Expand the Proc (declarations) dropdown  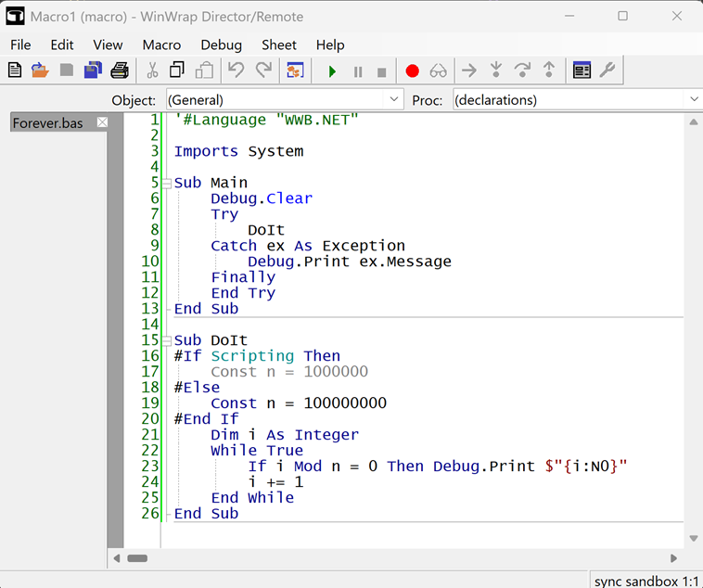[694, 99]
